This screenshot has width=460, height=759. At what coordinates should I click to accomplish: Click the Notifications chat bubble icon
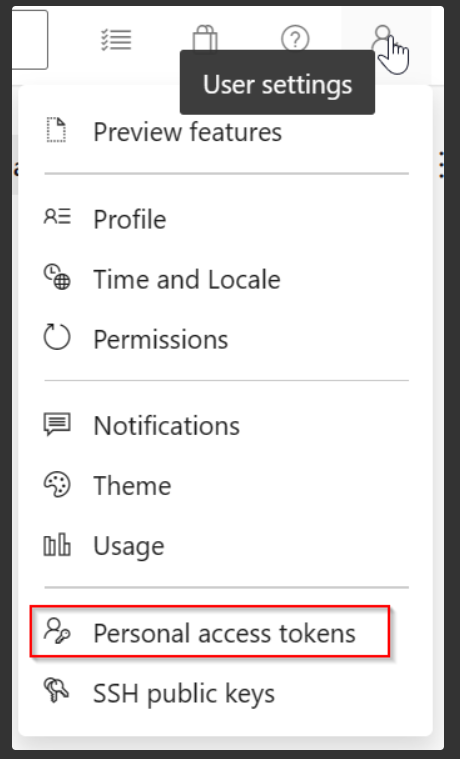(x=57, y=424)
